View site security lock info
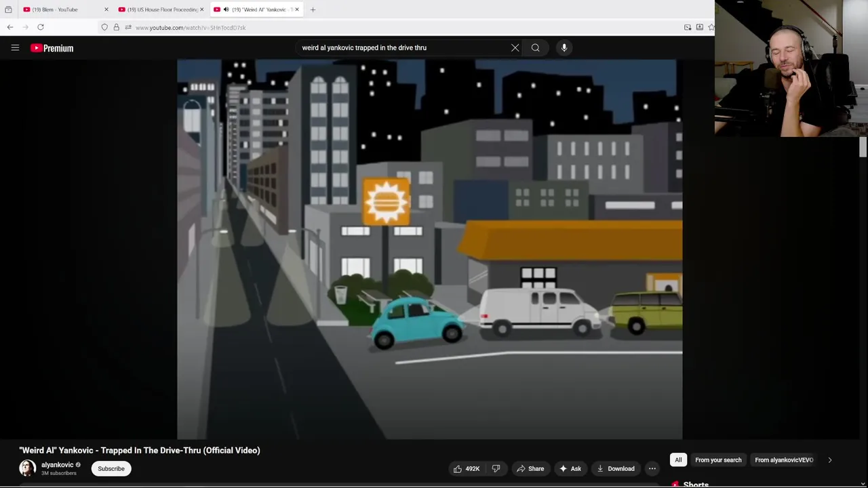The image size is (868, 488). tap(116, 27)
